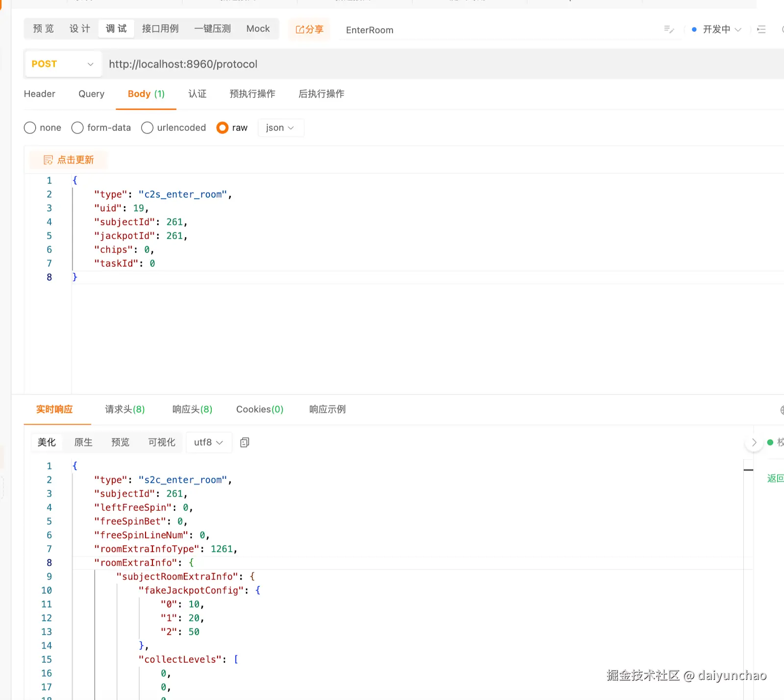Expand the right panel with the chevron arrow
The height and width of the screenshot is (700, 784).
tap(754, 443)
